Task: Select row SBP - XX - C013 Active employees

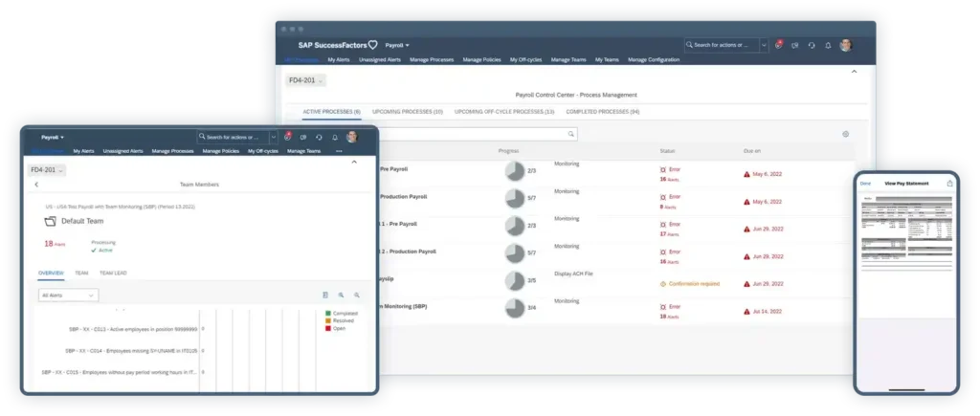Action: click(133, 329)
